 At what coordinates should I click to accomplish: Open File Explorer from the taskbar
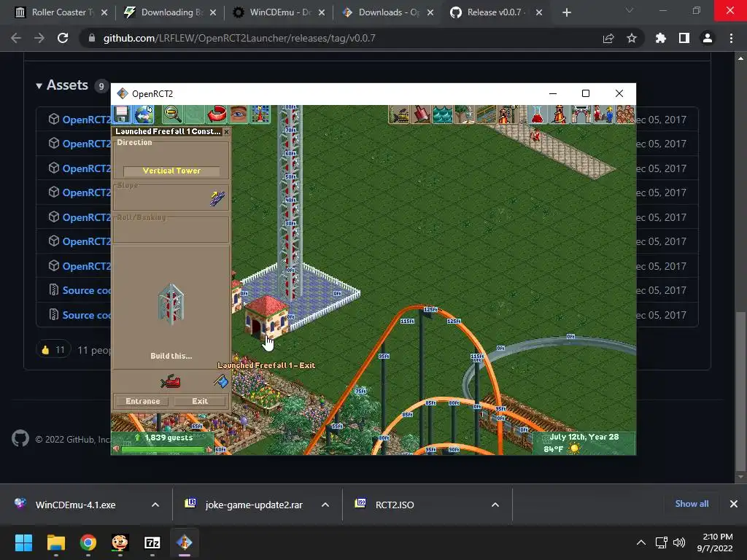coord(55,542)
